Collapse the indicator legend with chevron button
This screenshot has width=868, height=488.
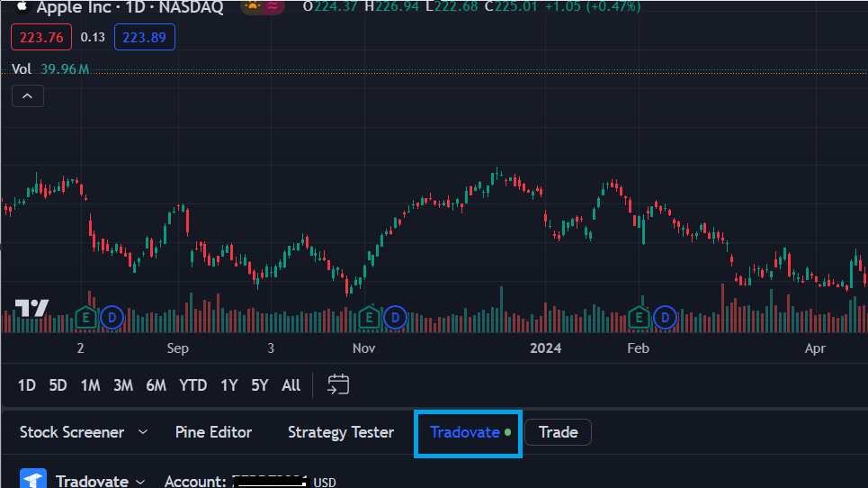(x=28, y=96)
